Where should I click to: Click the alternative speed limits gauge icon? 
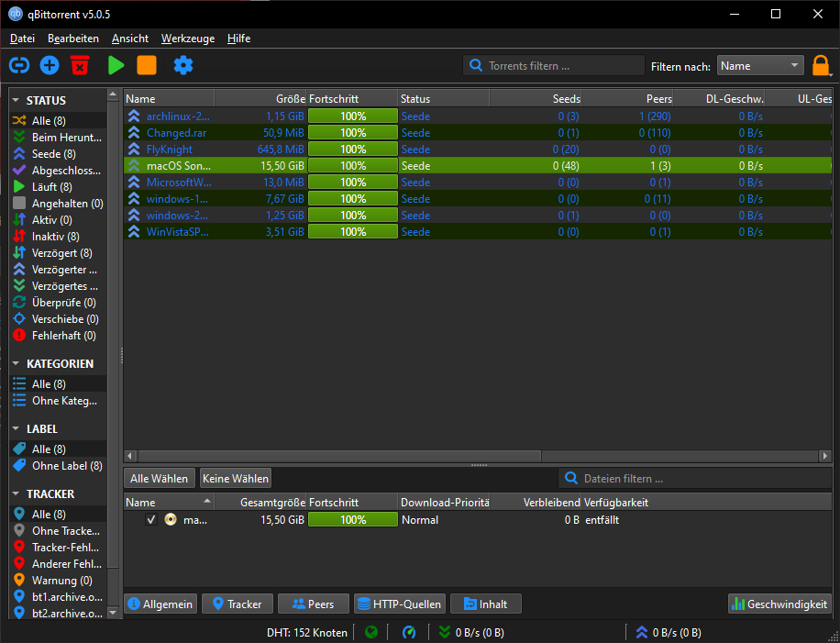[409, 633]
